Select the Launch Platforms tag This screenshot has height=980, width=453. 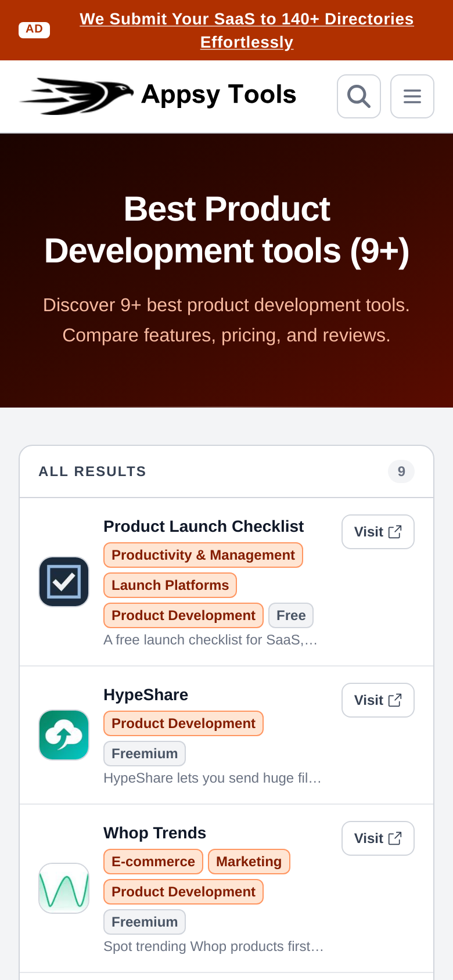[170, 585]
